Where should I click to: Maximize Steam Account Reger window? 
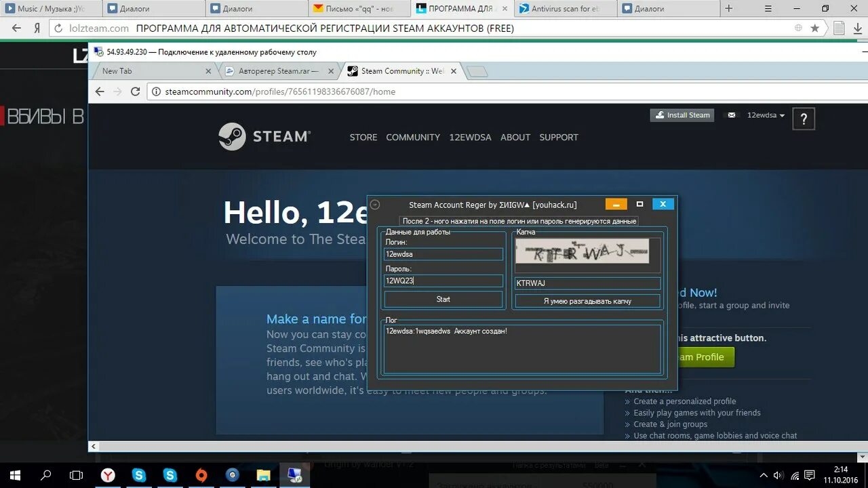pos(639,204)
